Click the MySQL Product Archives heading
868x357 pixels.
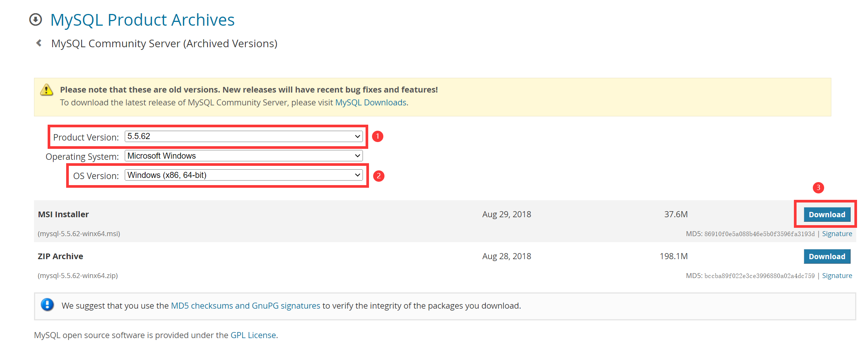pyautogui.click(x=142, y=20)
